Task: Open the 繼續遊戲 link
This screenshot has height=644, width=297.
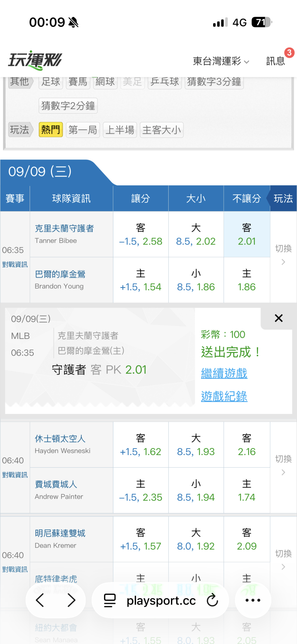Action: tap(224, 373)
